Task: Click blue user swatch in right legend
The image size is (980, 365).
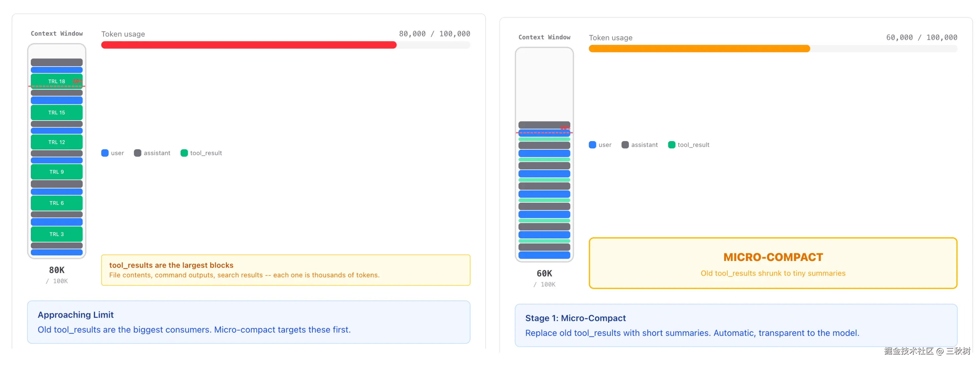Action: [x=592, y=145]
